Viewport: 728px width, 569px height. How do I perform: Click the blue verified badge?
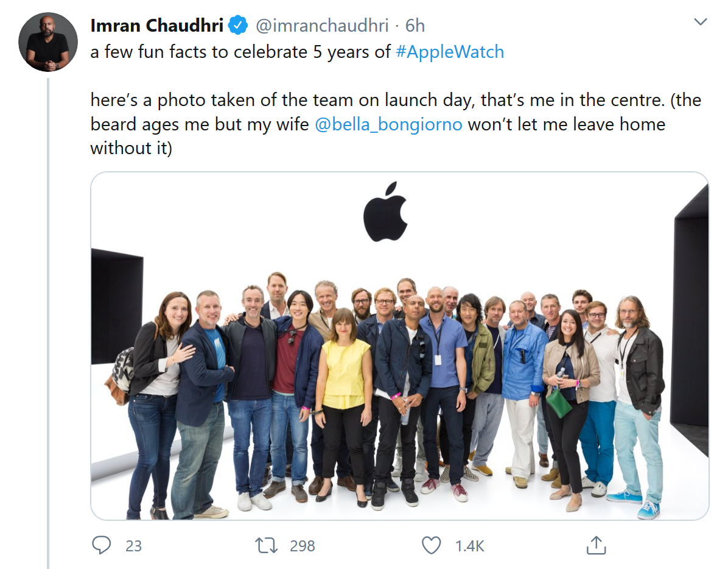click(237, 26)
